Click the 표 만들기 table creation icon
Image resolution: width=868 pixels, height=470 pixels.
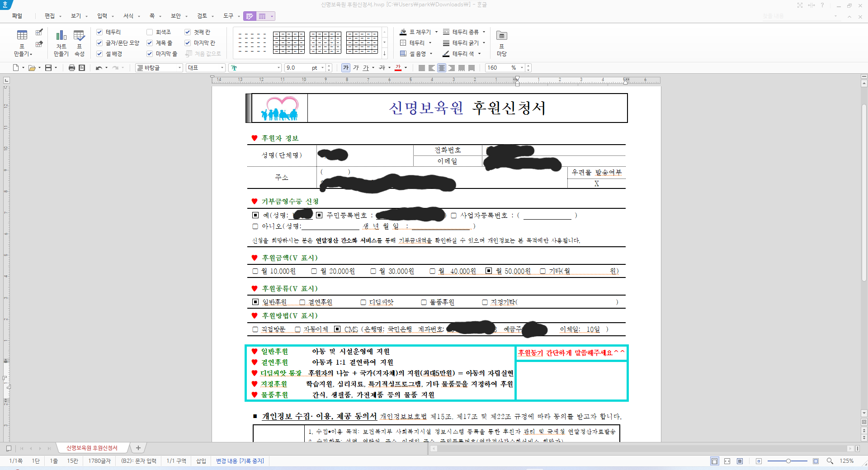pos(22,35)
